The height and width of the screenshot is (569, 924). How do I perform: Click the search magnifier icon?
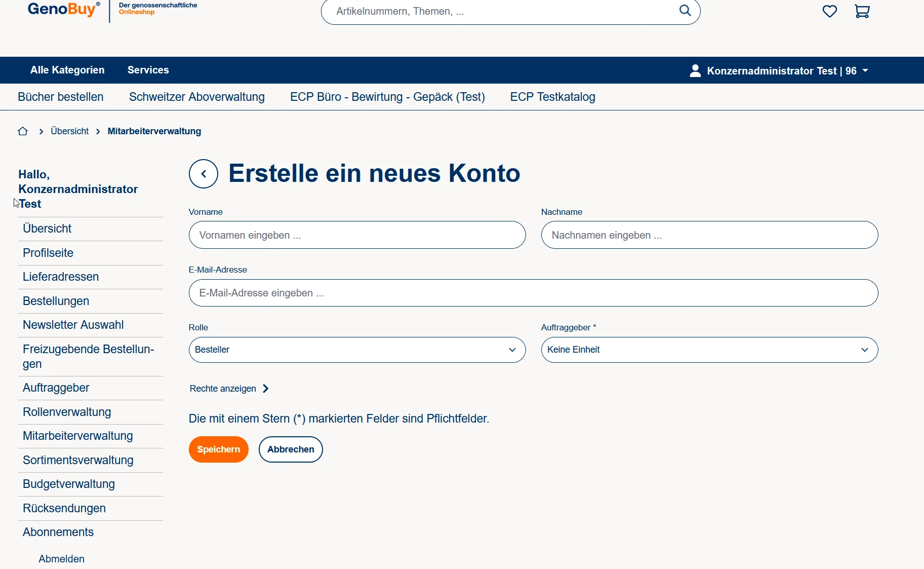[685, 11]
